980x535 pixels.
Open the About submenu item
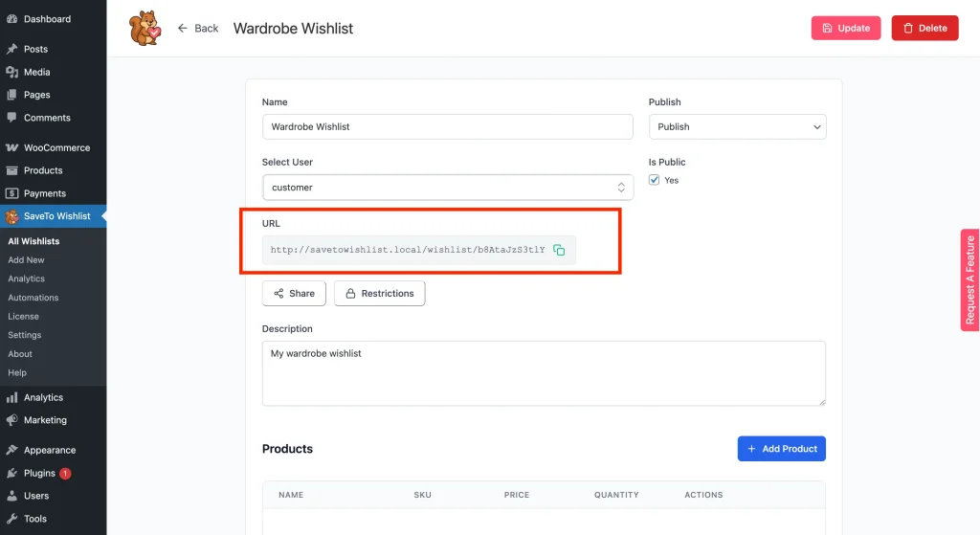pos(20,354)
